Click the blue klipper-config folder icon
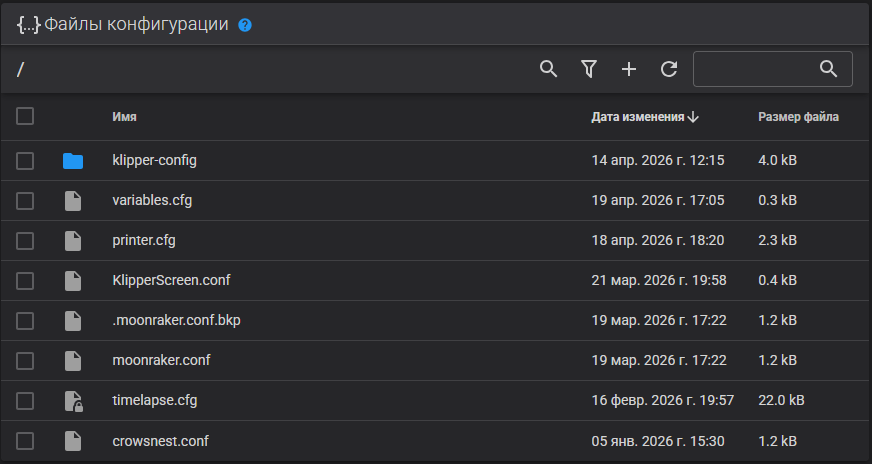 pyautogui.click(x=73, y=161)
